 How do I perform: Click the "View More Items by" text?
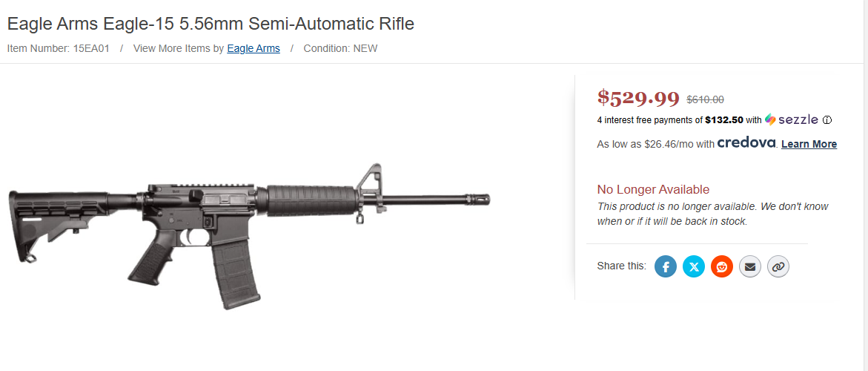[178, 49]
